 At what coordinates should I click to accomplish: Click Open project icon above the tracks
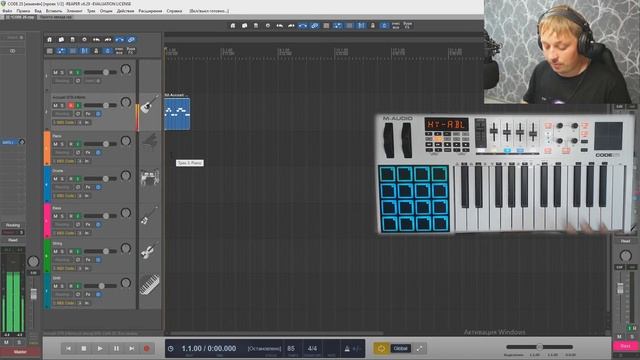pos(61,40)
